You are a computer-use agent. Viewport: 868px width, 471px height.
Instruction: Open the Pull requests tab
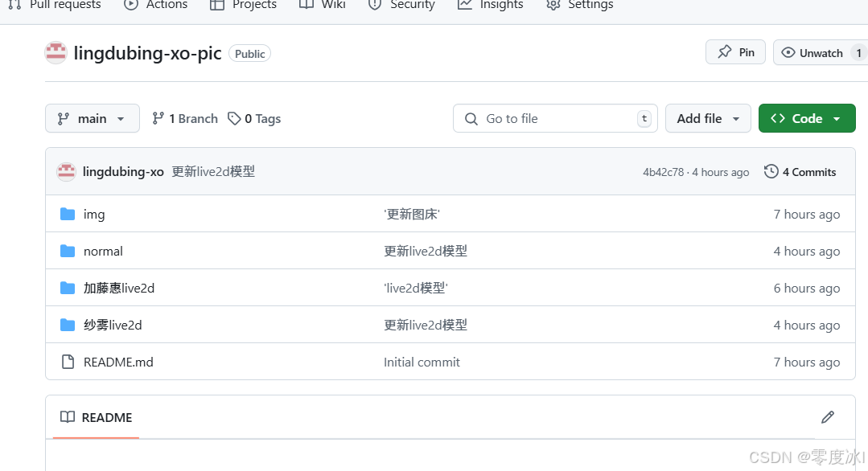[54, 5]
